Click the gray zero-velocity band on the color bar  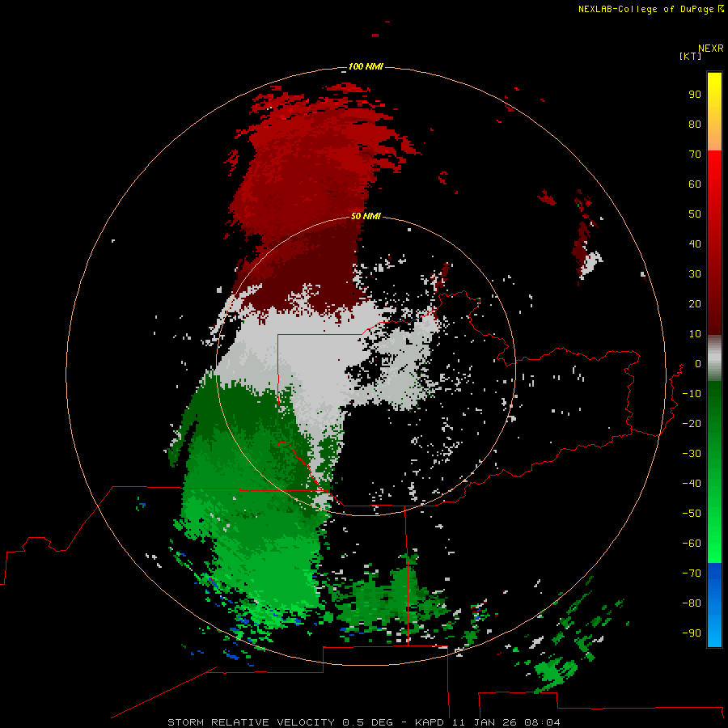coord(714,358)
